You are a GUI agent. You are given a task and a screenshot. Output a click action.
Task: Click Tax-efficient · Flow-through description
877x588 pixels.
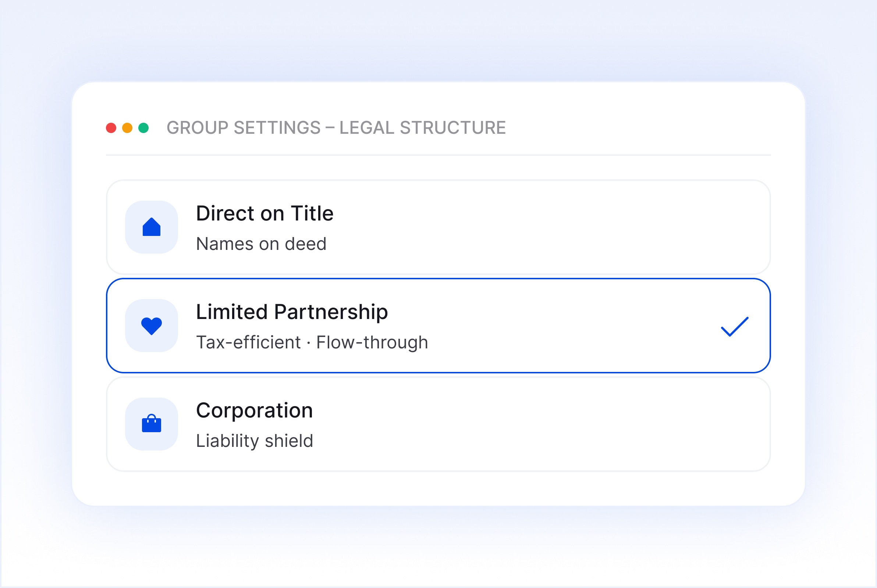pyautogui.click(x=312, y=343)
